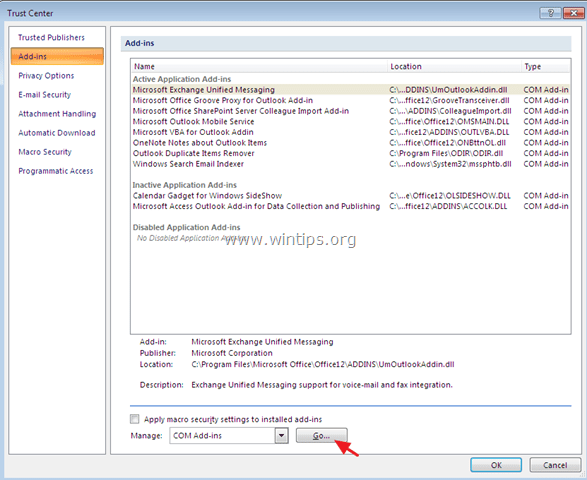Open Attachment Handling settings
This screenshot has width=587, height=480.
coord(57,114)
